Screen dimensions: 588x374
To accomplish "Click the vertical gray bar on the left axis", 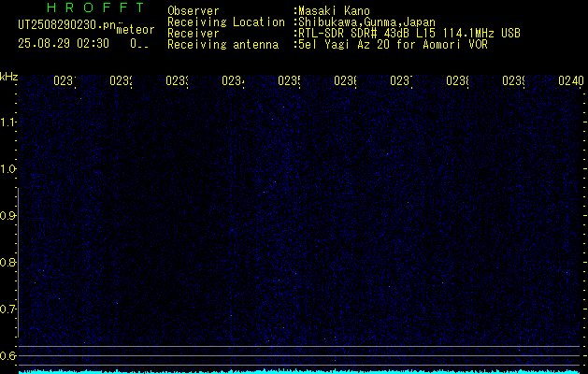I will click(x=18, y=262).
